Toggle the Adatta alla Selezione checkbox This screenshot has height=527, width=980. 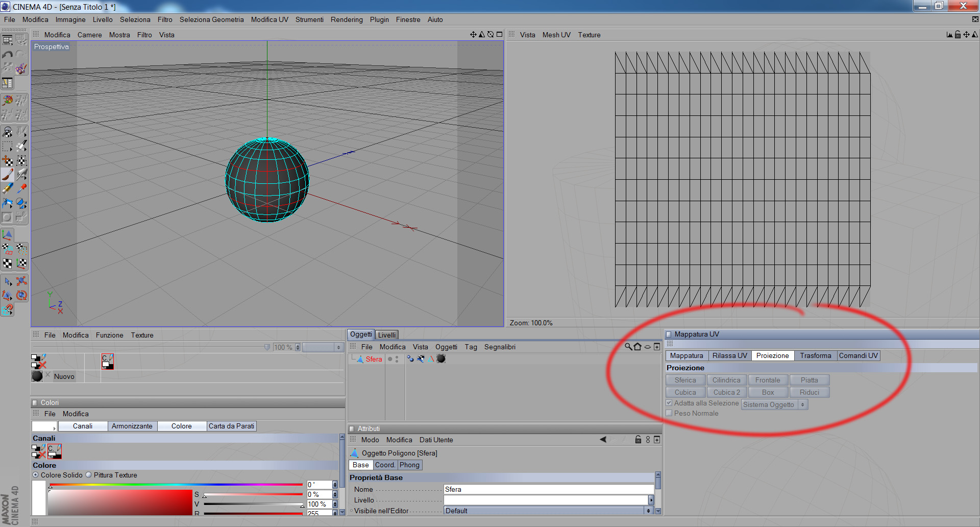pos(669,403)
